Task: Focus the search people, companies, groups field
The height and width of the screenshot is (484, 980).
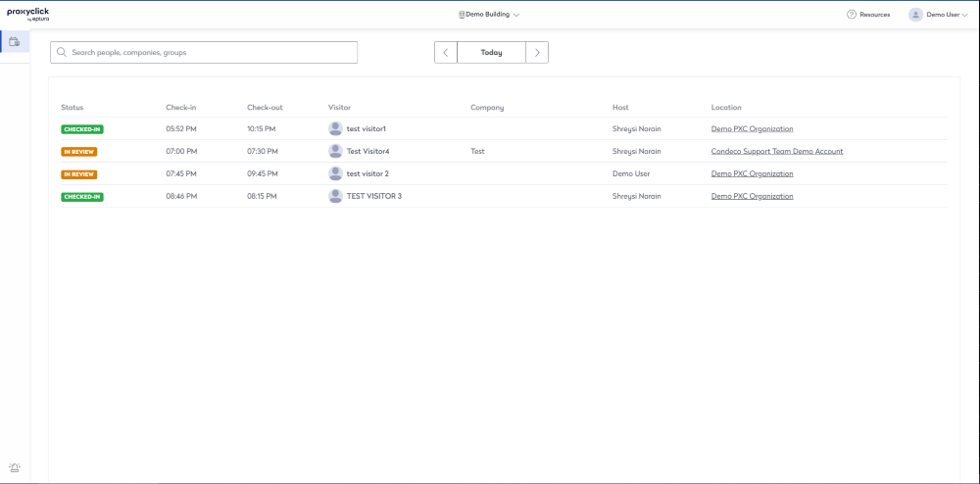Action: point(204,53)
